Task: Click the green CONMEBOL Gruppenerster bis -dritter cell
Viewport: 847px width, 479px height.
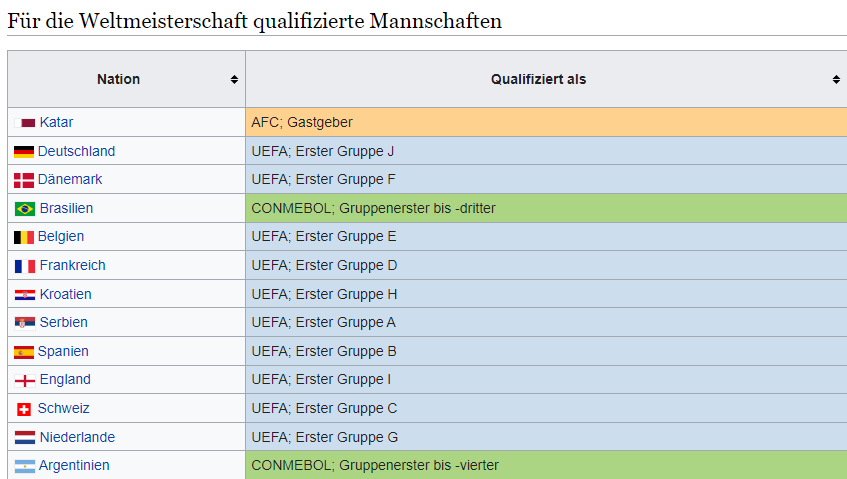Action: pos(545,208)
